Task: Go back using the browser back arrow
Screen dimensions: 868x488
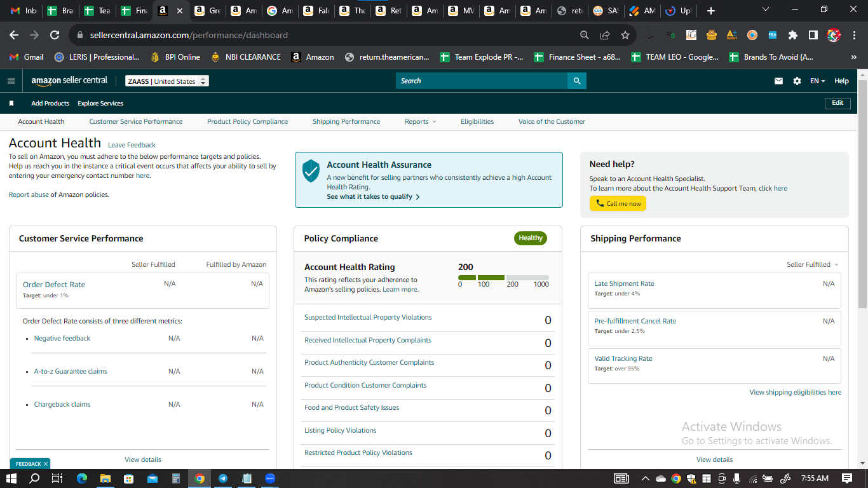Action: click(x=14, y=35)
